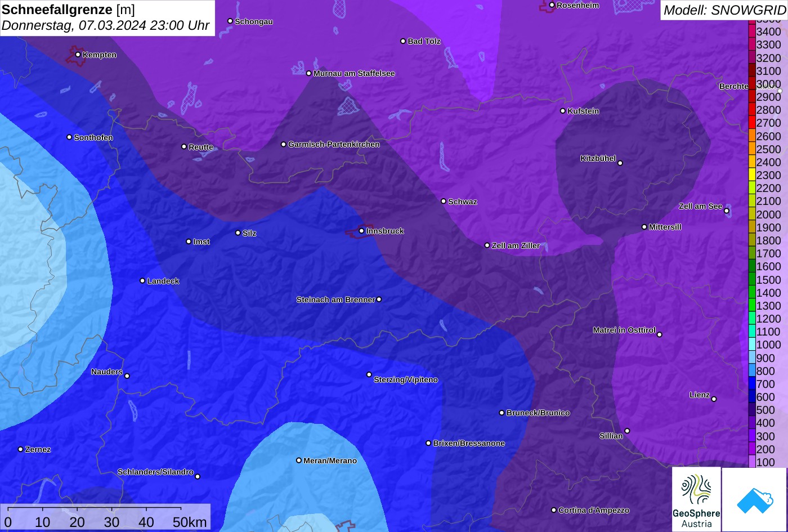Click the Sillian location dot
Screen dimensions: 788x532
point(627,431)
